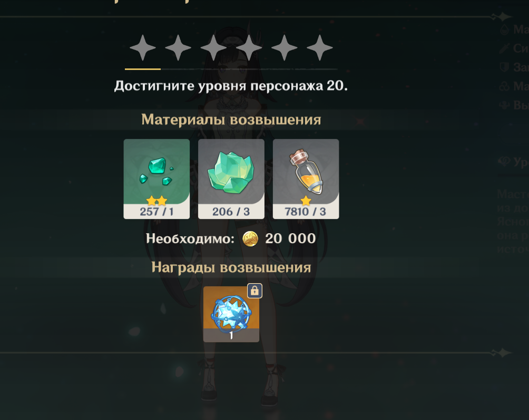529x420 pixels.
Task: Click the lock badge on the reward
Action: pyautogui.click(x=254, y=291)
